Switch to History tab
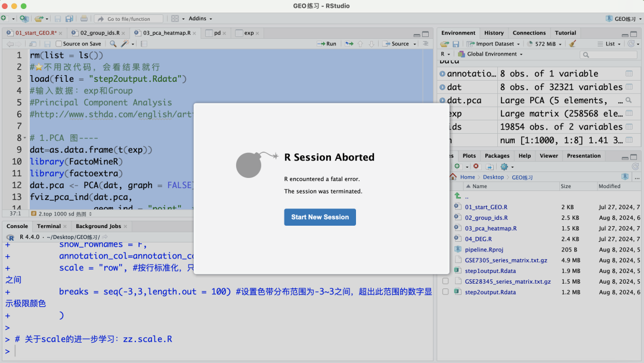Viewport: 644px width, 363px height. pos(494,33)
